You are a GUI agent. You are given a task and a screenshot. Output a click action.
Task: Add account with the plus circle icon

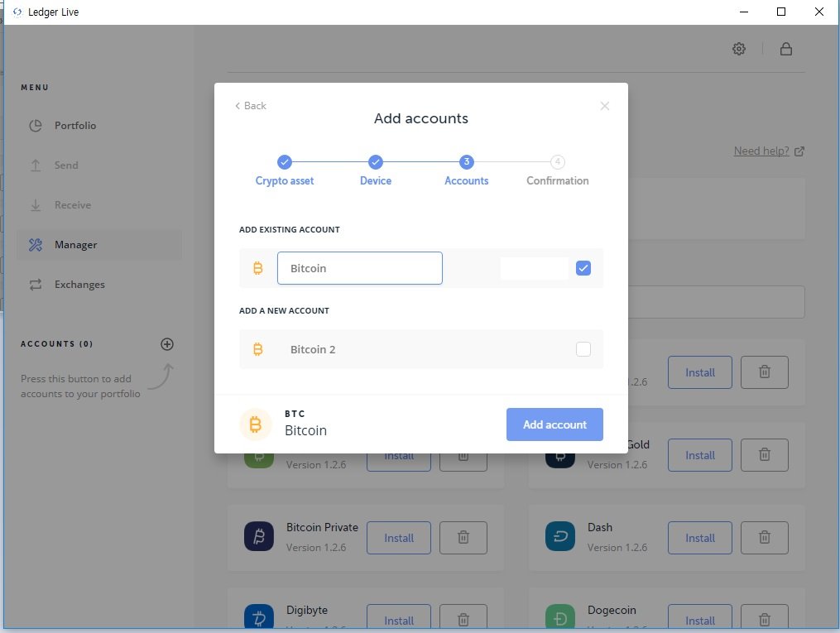tap(167, 344)
